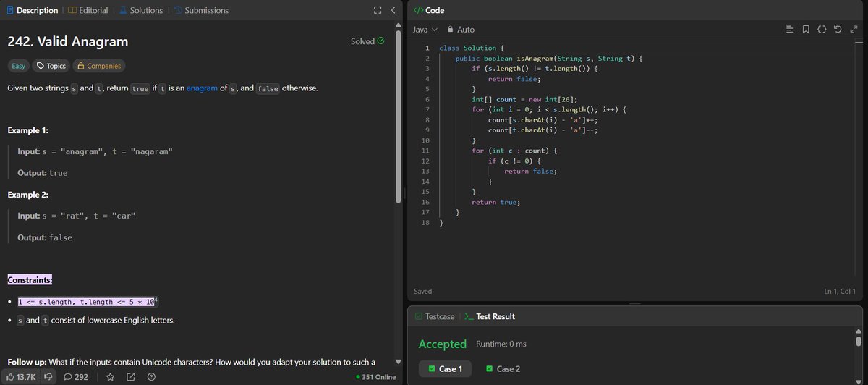The image size is (868, 385).
Task: Click the bookmark icon in editor toolbar
Action: point(807,30)
